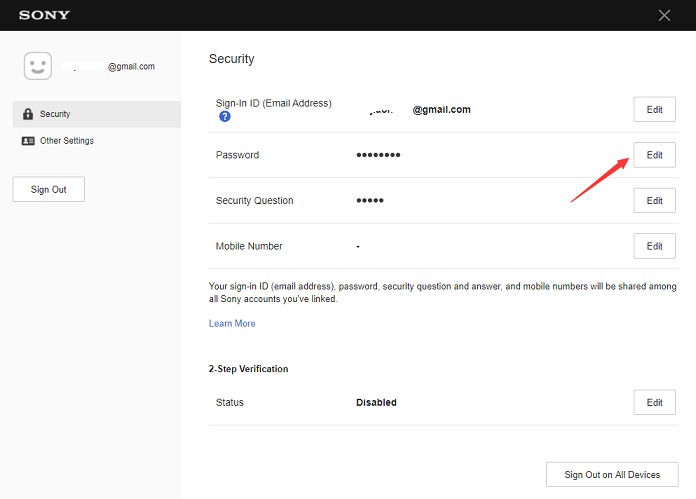Viewport: 696px width, 499px height.
Task: Edit the 2-Step Verification status
Action: point(654,402)
